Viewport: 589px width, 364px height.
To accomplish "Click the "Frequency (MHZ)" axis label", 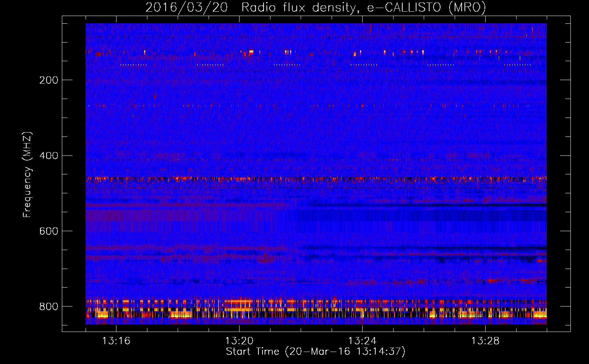I will 27,175.
